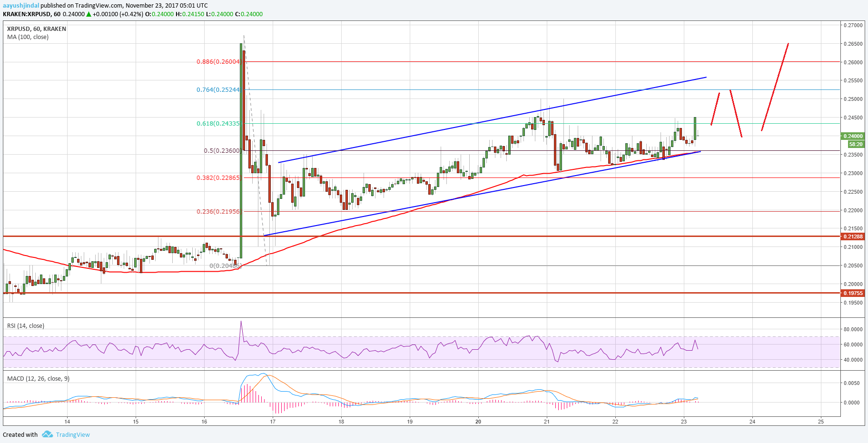Click the 0.886(0.26004) Fibonacci level label
Viewport: 868px width, 443px height.
click(x=218, y=61)
